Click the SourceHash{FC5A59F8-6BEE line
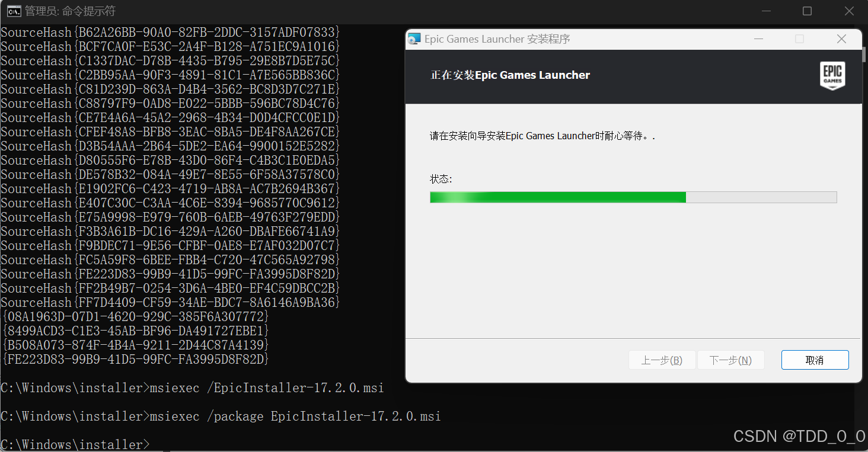The width and height of the screenshot is (868, 452). (x=171, y=260)
